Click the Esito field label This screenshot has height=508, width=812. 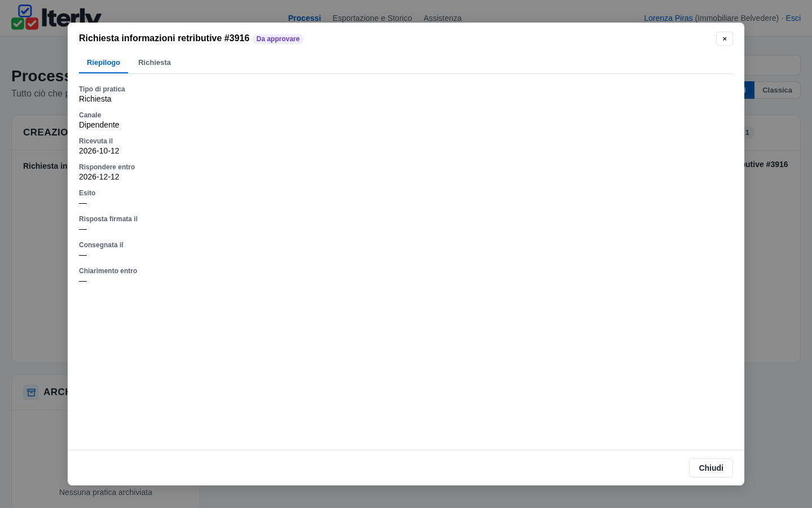87,193
